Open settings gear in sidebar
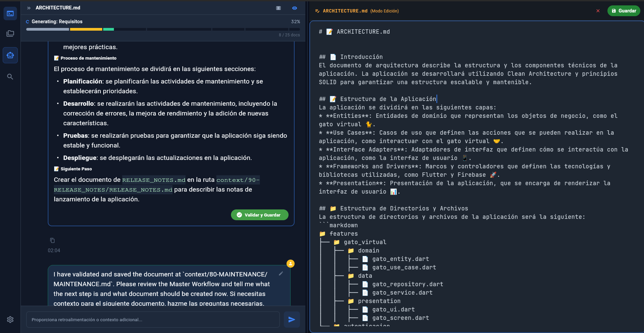644x333 pixels. pyautogui.click(x=10, y=320)
